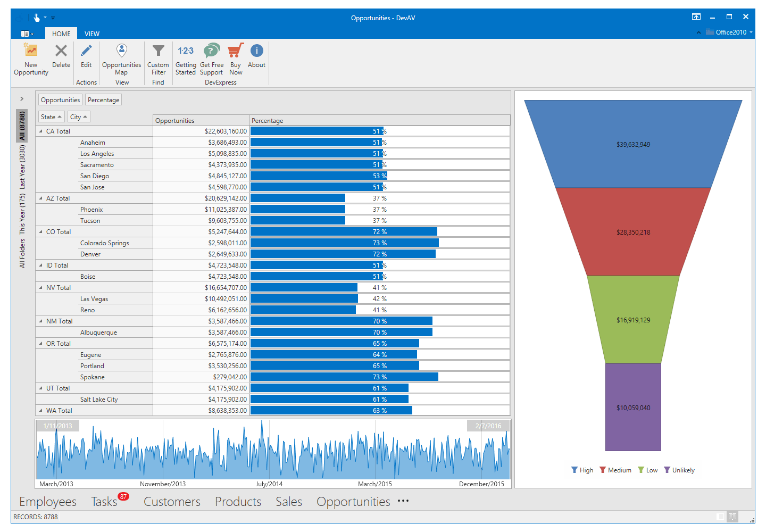This screenshot has height=532, width=766.
Task: Click the purple Unlikely funnel segment
Action: click(633, 407)
